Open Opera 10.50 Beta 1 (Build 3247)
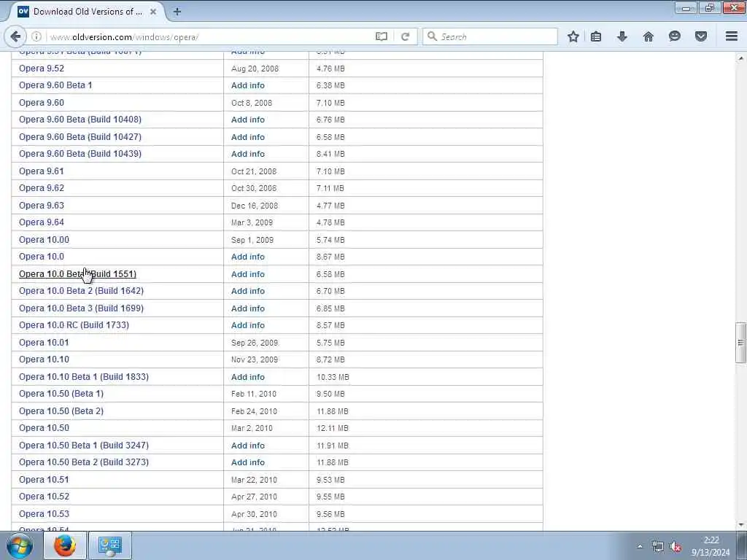This screenshot has height=560, width=747. [x=84, y=446]
